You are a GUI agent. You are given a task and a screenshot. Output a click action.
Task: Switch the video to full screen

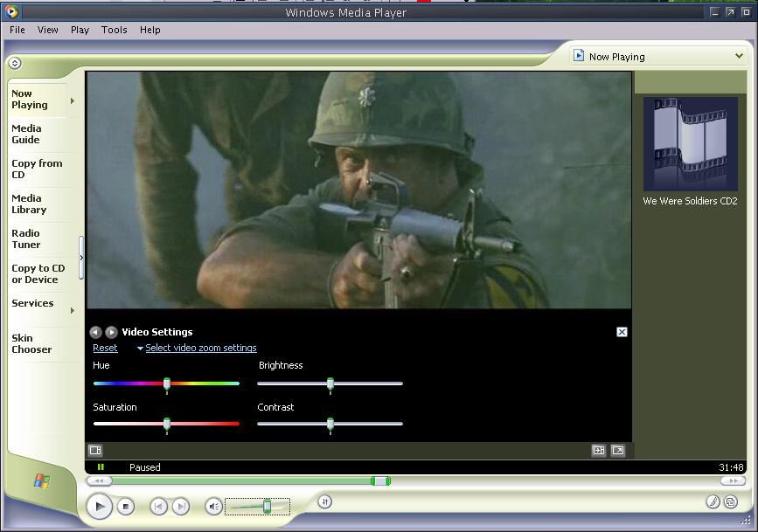click(618, 451)
